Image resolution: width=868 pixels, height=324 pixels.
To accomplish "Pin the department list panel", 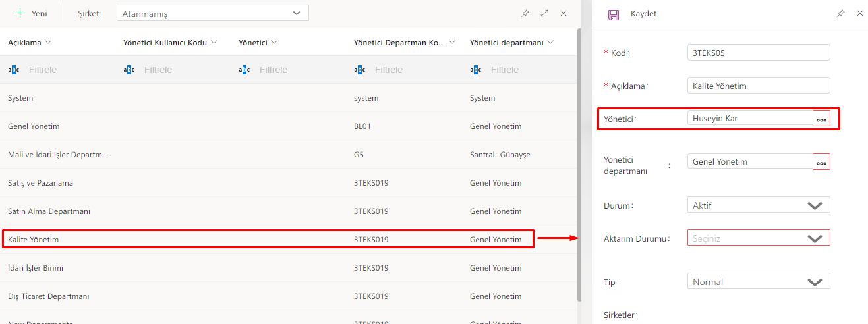I will 525,13.
